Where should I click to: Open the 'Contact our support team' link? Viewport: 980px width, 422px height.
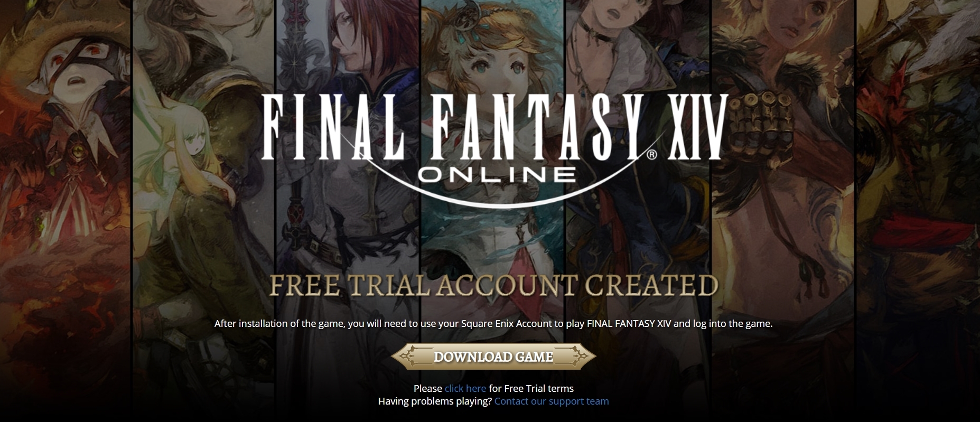pos(552,401)
